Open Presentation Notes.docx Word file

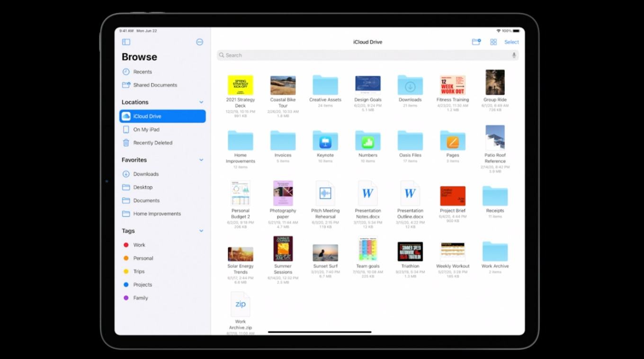tap(368, 193)
